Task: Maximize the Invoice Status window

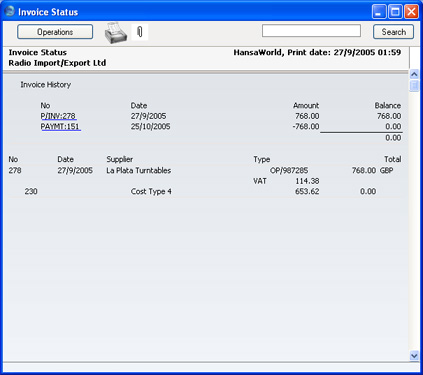Action: 395,12
